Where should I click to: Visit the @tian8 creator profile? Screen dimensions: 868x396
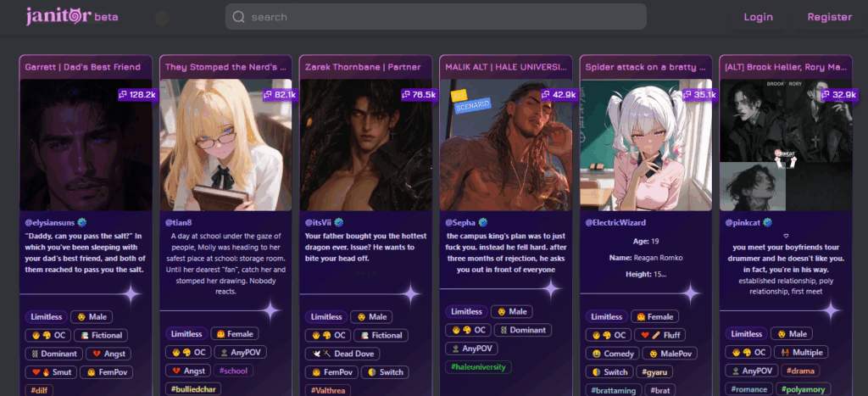pyautogui.click(x=178, y=222)
